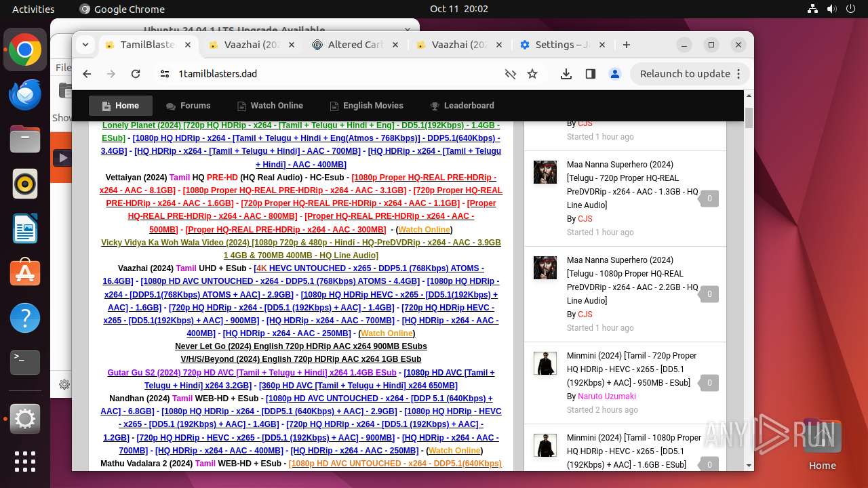Screen dimensions: 868x488
Task: Click Watch Online link for Vaazhai
Action: pyautogui.click(x=387, y=333)
